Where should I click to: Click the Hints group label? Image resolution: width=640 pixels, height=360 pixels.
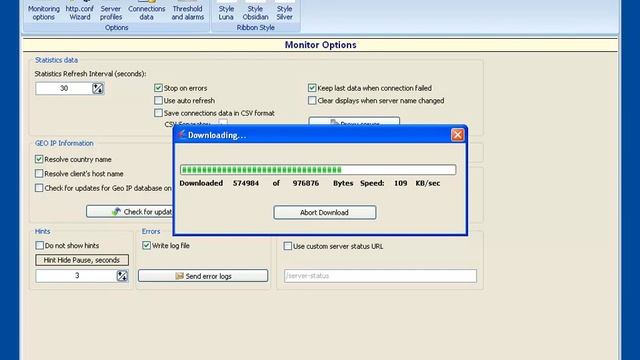click(42, 231)
